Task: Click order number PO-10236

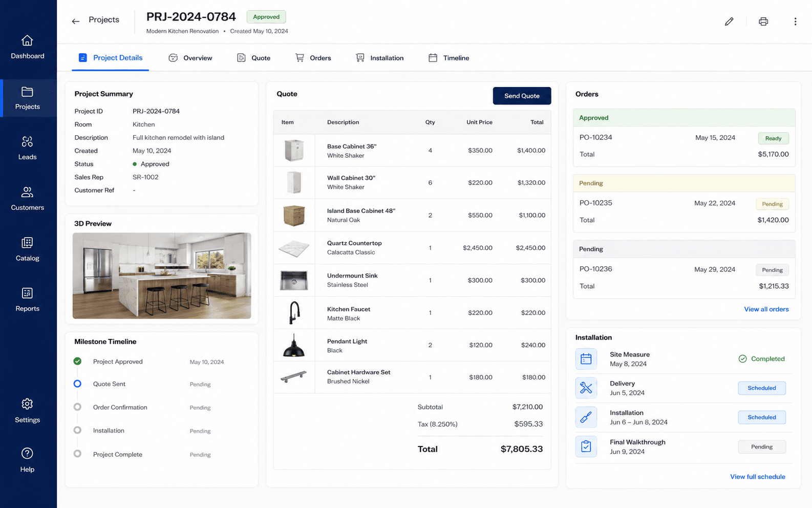Action: point(595,269)
